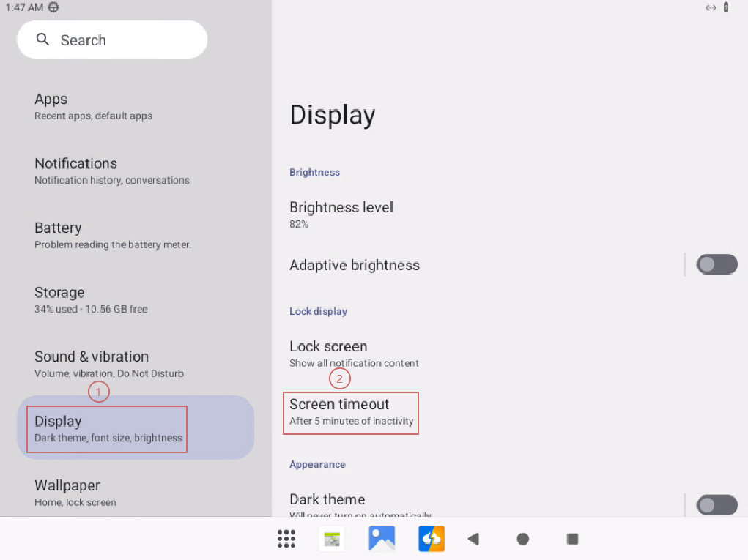Launch the Gallery app from taskbar
Viewport: 748px width, 560px height.
[382, 539]
